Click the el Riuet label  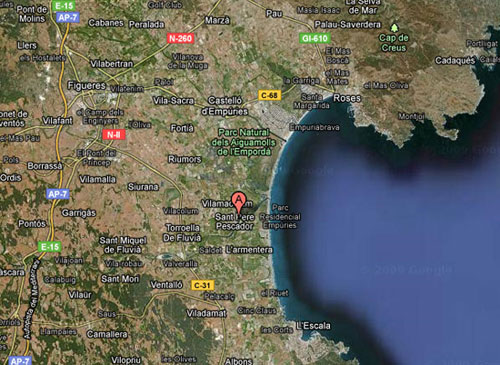tap(275, 293)
